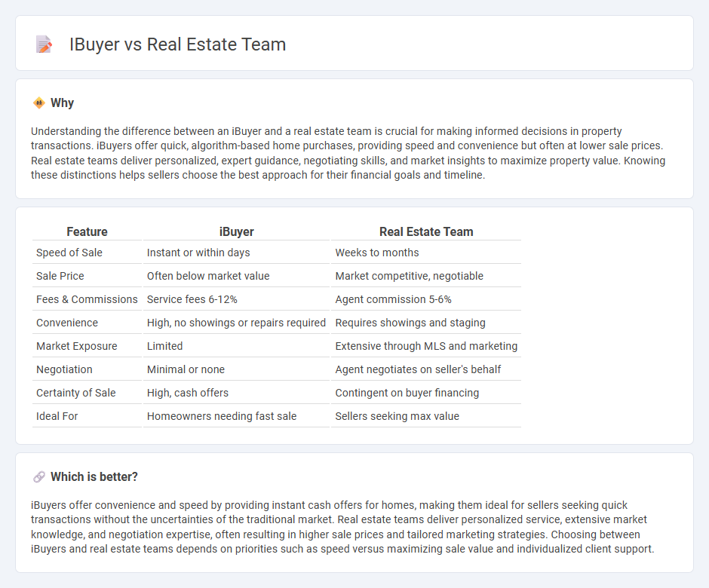Click the cell Homeowners needing fast sale
Viewport: 709px width, 588px height.
tap(222, 416)
